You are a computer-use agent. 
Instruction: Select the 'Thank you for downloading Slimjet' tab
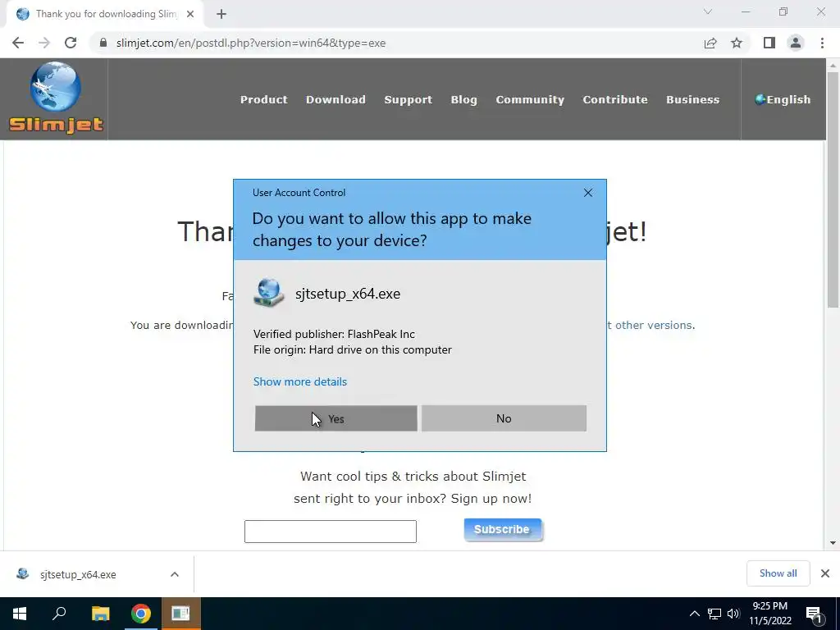pyautogui.click(x=105, y=15)
